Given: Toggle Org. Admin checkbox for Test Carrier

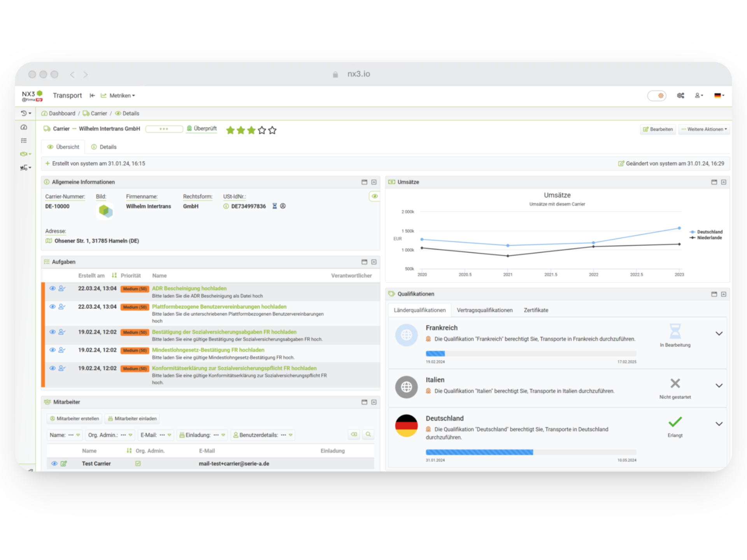Looking at the screenshot, I should 138,464.
